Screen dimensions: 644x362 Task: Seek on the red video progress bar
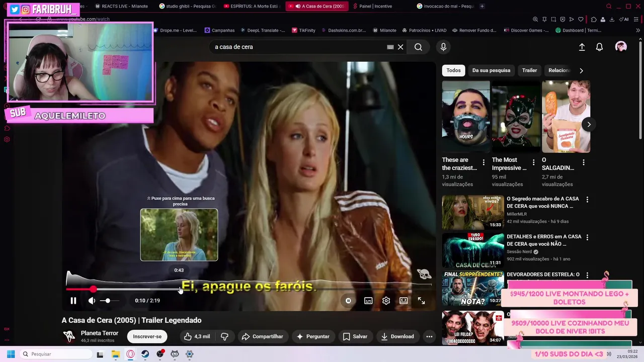click(249, 289)
